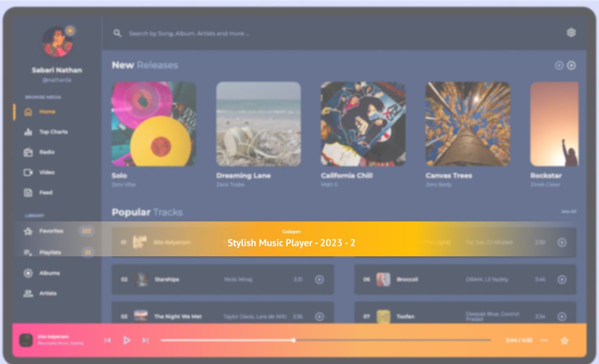Click now-playing album art in player bar
599x364 pixels.
point(26,341)
